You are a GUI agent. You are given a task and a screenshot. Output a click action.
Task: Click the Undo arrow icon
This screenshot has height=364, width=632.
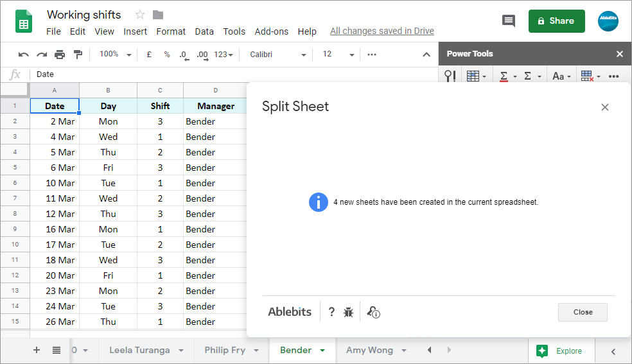tap(23, 55)
